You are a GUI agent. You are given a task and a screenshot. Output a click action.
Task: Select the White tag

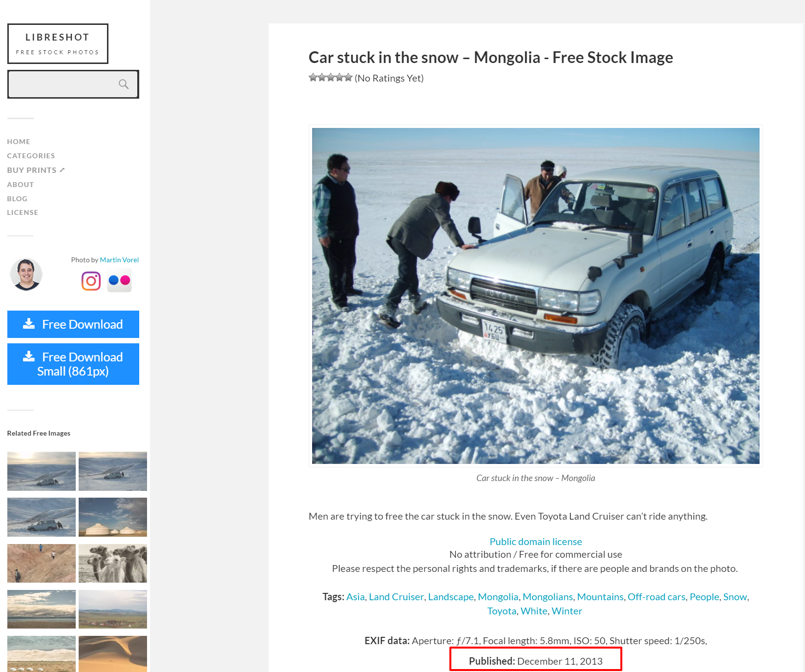[534, 611]
